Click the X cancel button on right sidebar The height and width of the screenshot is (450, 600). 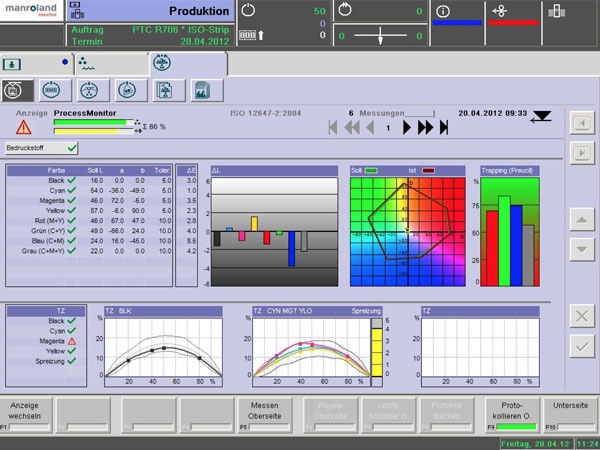coord(580,315)
